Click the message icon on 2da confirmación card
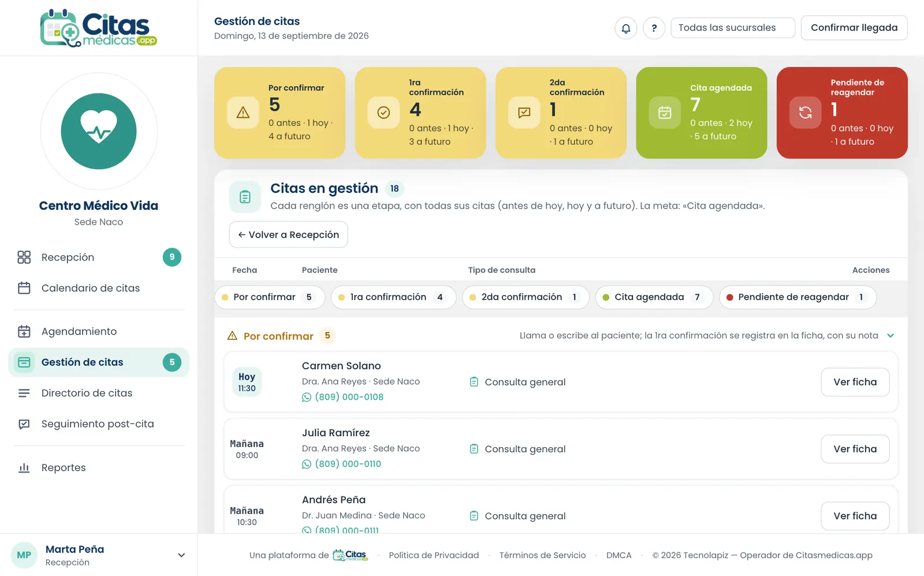The image size is (924, 576). (524, 113)
